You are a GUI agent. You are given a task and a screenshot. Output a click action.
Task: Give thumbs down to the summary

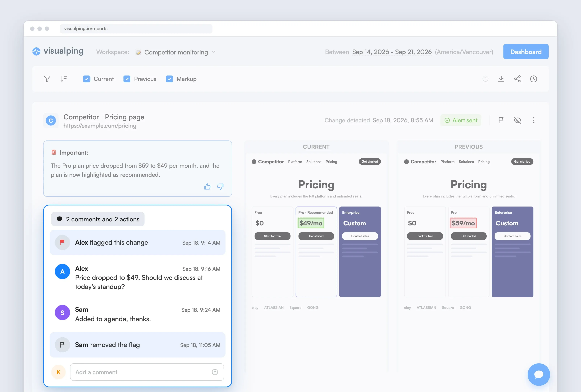220,187
